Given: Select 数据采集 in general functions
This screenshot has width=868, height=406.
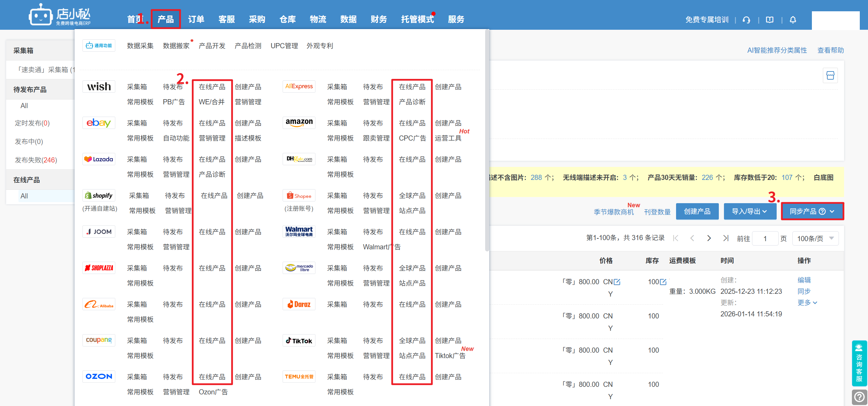Looking at the screenshot, I should 140,46.
